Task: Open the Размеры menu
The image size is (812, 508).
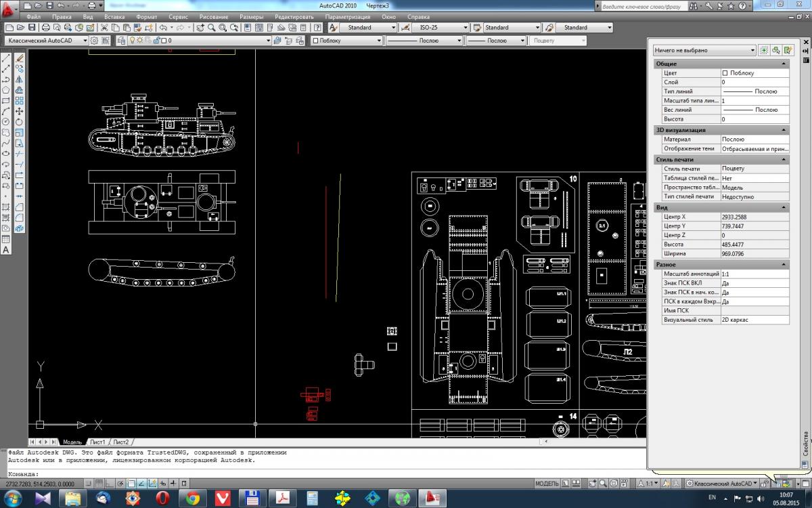Action: coord(252,16)
